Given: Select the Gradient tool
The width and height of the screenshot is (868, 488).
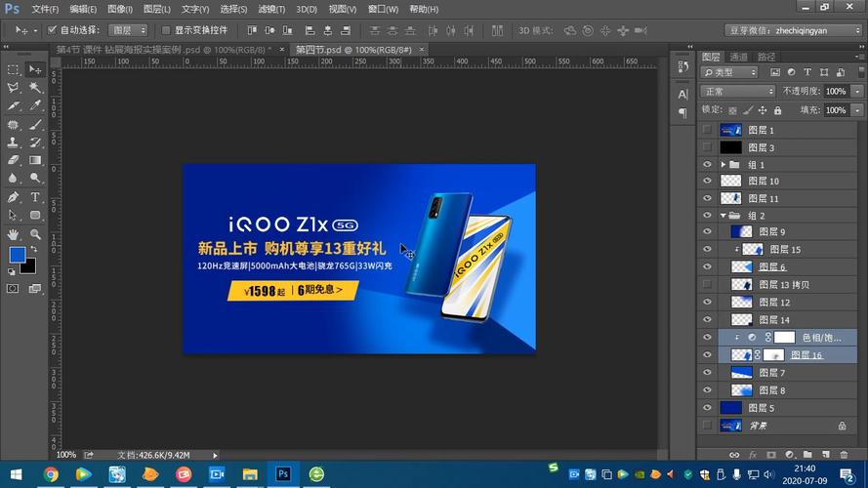Looking at the screenshot, I should tap(35, 160).
